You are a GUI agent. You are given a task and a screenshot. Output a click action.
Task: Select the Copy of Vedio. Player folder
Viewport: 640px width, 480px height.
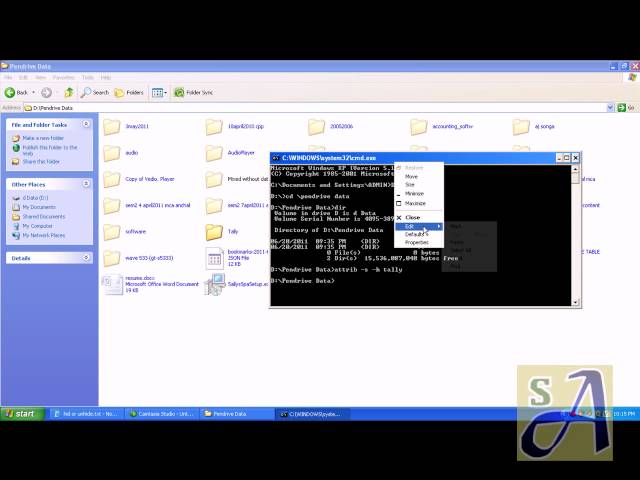pyautogui.click(x=139, y=179)
